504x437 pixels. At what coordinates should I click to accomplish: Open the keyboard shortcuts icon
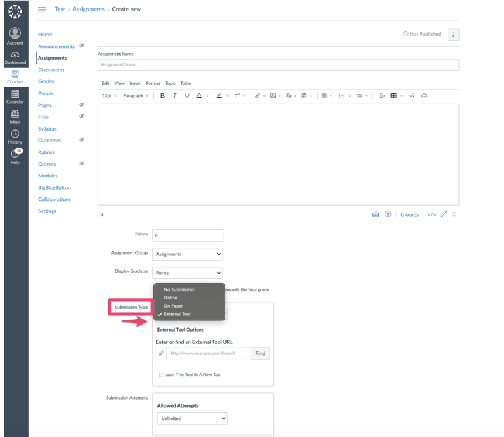(375, 214)
